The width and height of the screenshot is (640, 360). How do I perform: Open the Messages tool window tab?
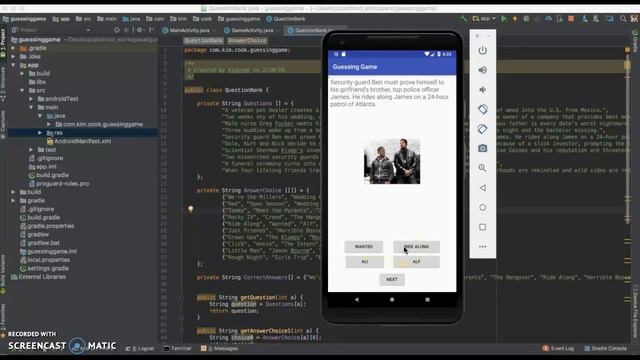point(220,348)
